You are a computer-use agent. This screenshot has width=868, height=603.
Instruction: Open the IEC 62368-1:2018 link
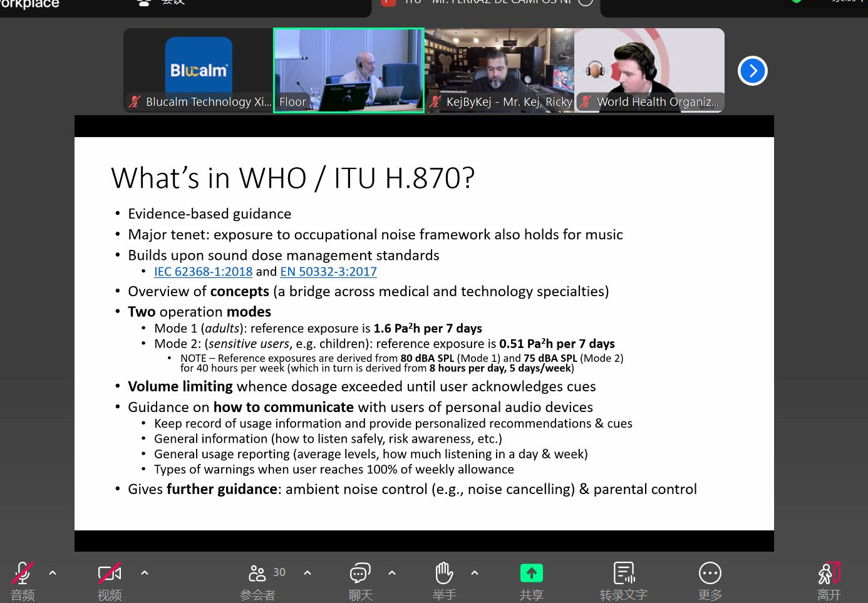[x=203, y=272]
